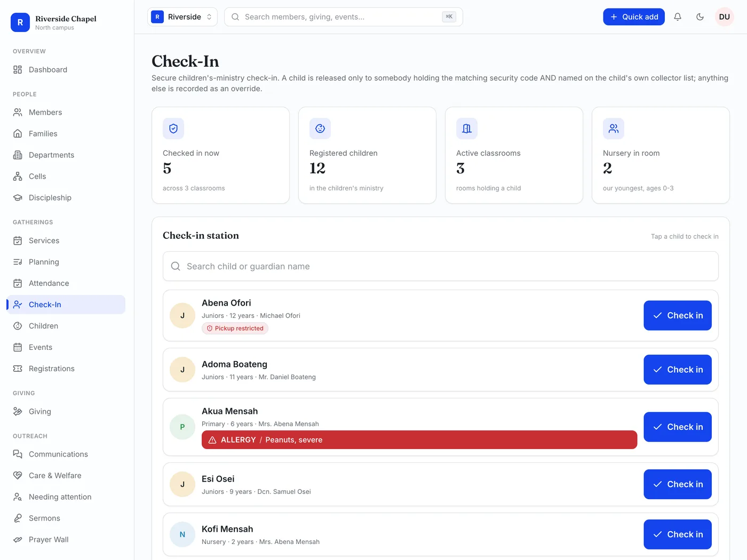Focus the child or guardian search box

[x=441, y=266]
